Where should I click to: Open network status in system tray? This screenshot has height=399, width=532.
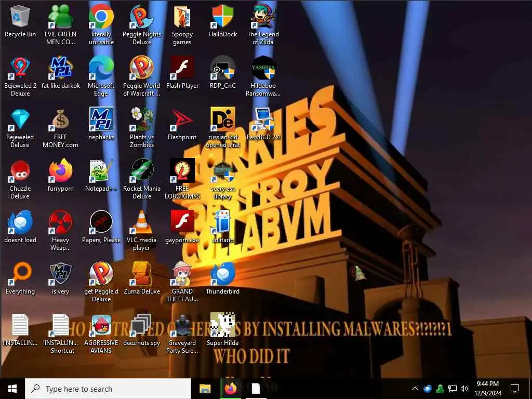point(453,389)
